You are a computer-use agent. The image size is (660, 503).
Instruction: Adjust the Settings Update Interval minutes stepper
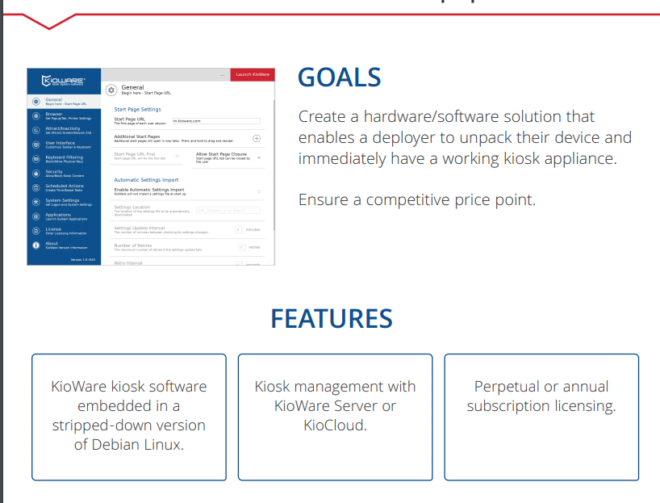click(239, 229)
